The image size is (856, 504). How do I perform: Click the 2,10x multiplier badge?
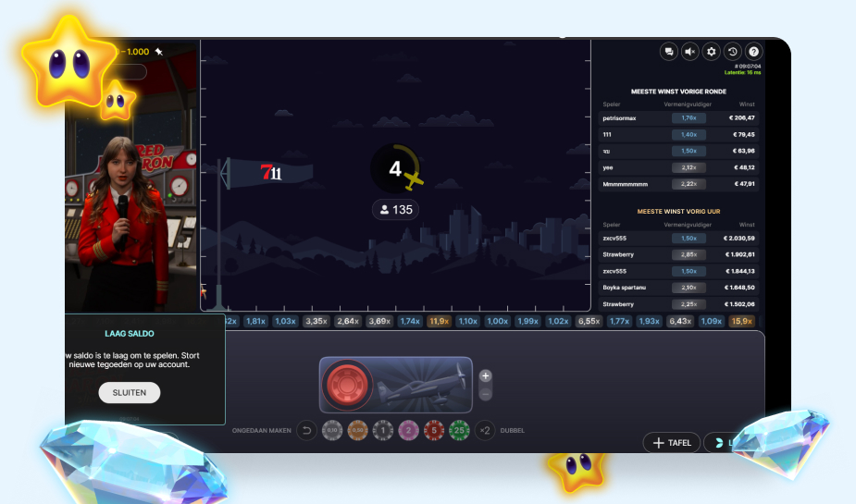coord(689,288)
